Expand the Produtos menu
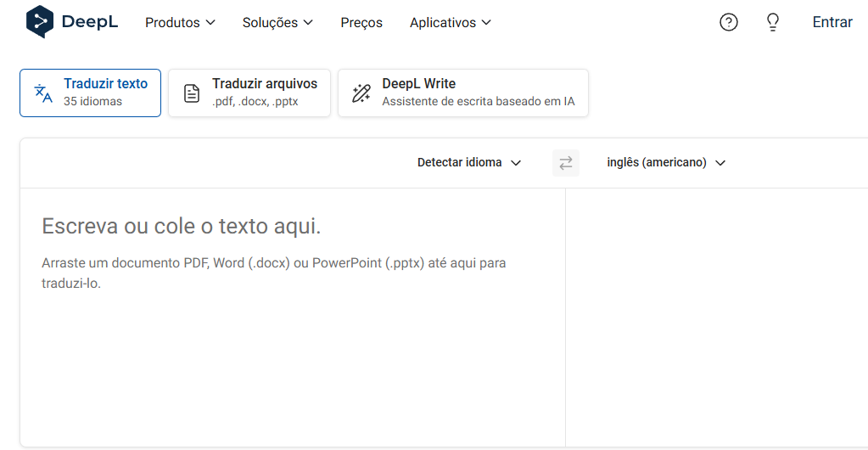The image size is (868, 450). click(x=180, y=23)
